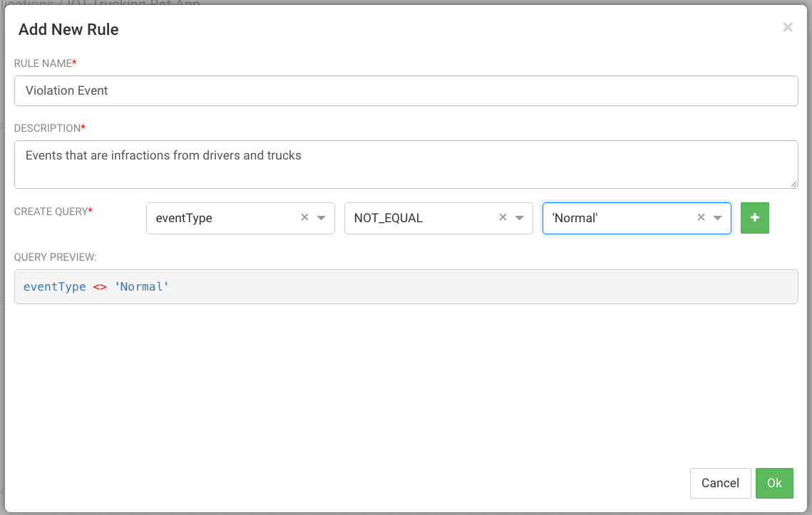Click the QUERY PREVIEW label
This screenshot has width=812, height=515.
click(x=56, y=257)
